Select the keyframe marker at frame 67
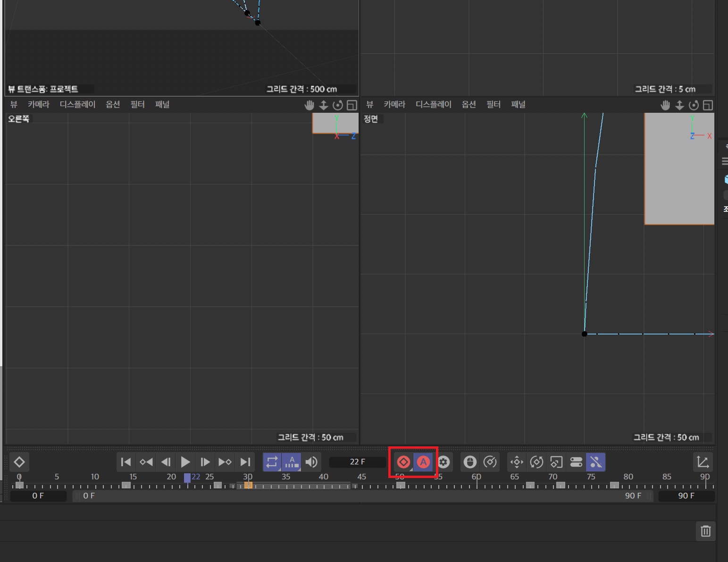Image resolution: width=728 pixels, height=562 pixels. pyautogui.click(x=530, y=485)
